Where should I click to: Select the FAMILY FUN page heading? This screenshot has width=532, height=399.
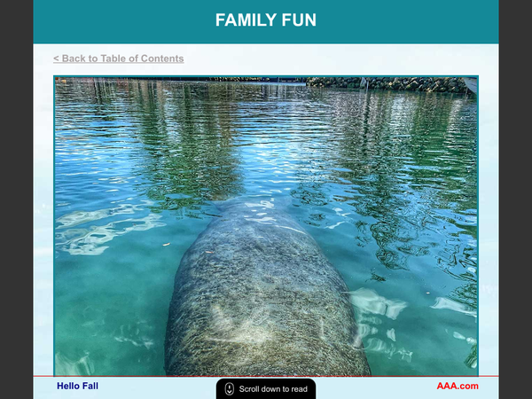coord(265,20)
